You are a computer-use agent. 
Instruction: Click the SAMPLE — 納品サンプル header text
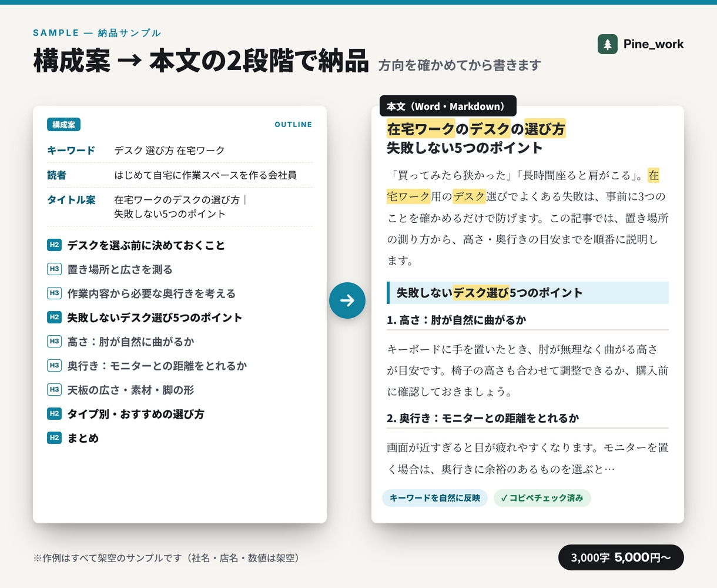[97, 33]
